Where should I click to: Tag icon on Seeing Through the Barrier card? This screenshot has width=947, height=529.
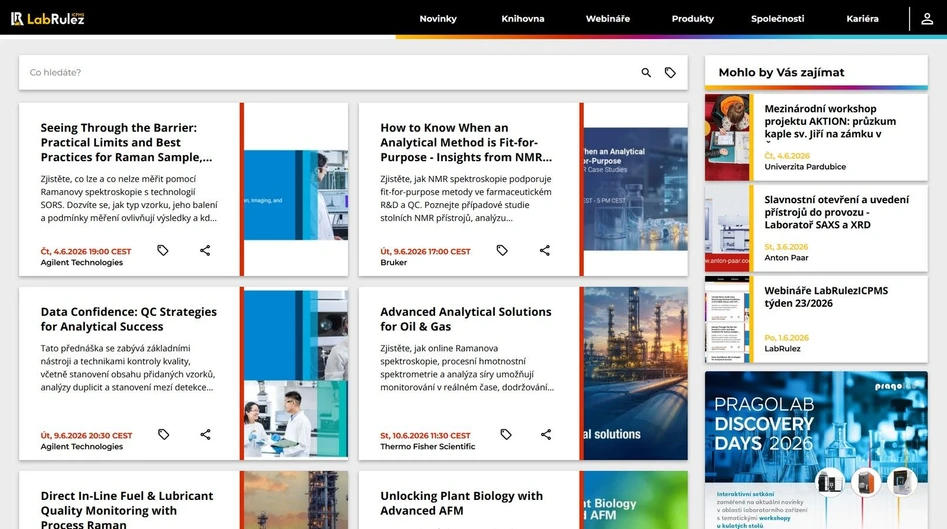click(x=163, y=250)
